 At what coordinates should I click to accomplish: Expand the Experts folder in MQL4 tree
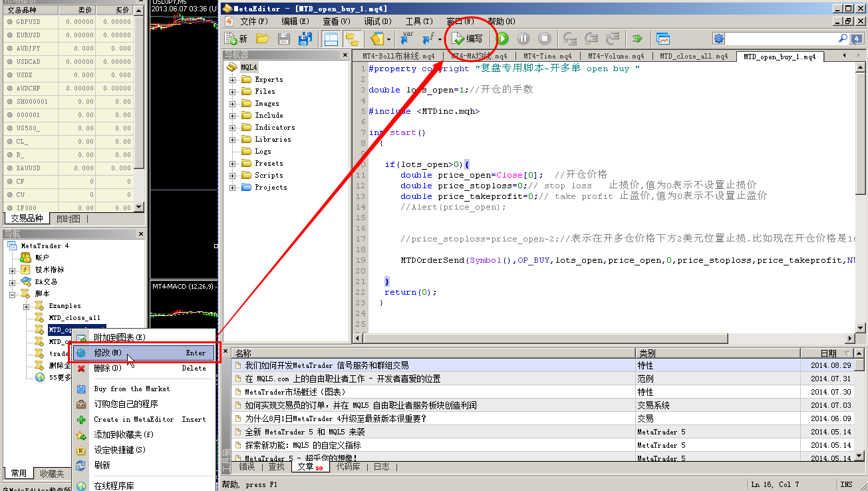(233, 80)
